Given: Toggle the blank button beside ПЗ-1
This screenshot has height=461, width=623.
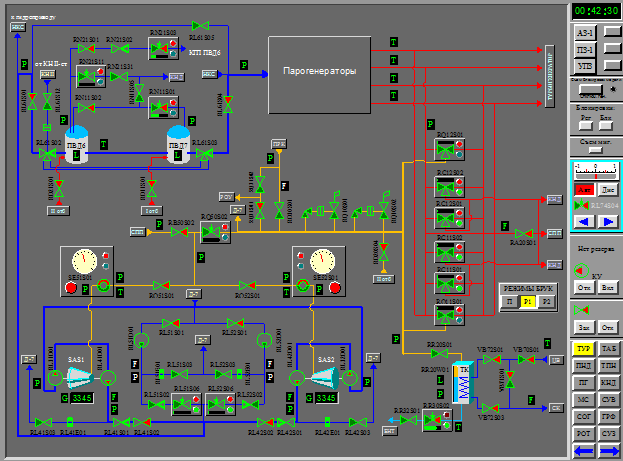Looking at the screenshot, I should [x=611, y=48].
